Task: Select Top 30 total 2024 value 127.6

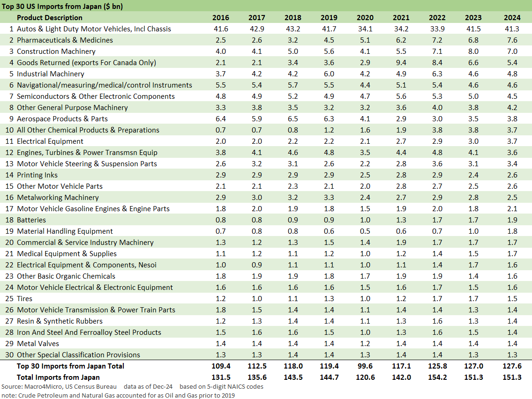Action: (x=512, y=366)
